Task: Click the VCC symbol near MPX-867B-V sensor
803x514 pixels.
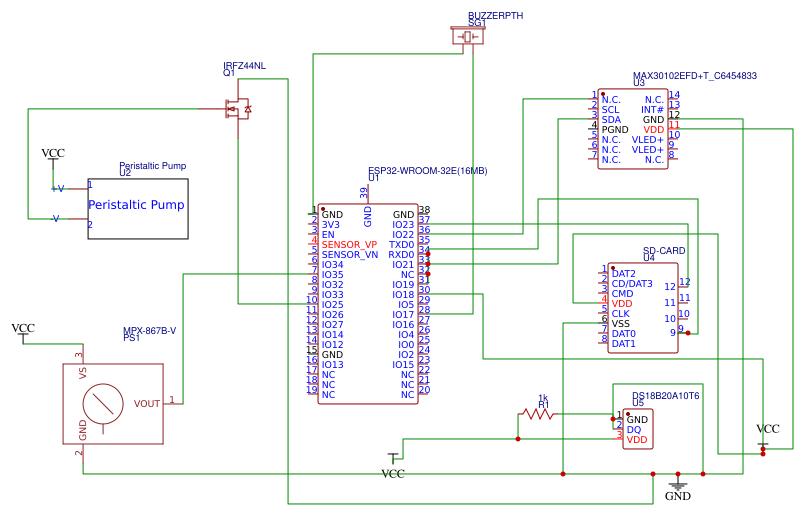Action: tap(23, 332)
